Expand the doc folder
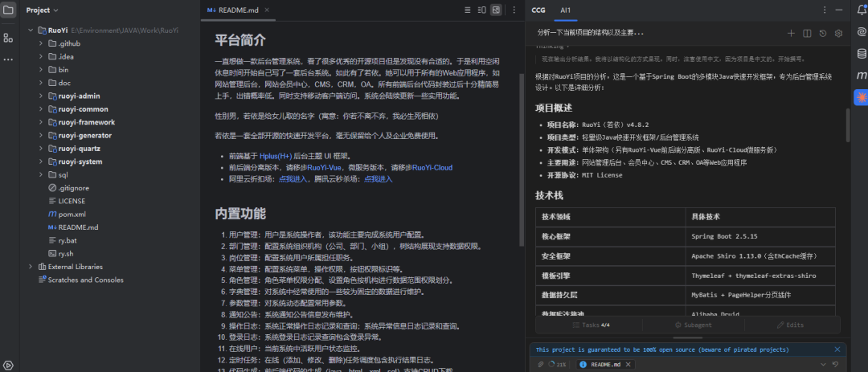Viewport: 868px width, 372px height. (41, 83)
